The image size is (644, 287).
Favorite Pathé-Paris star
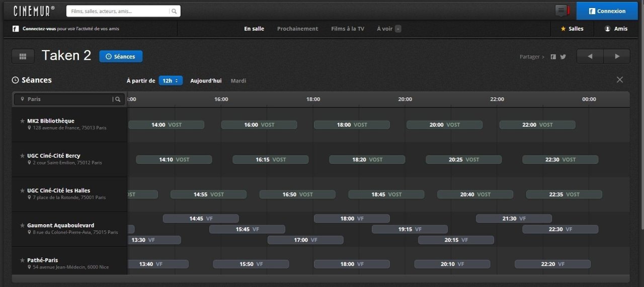(22, 260)
